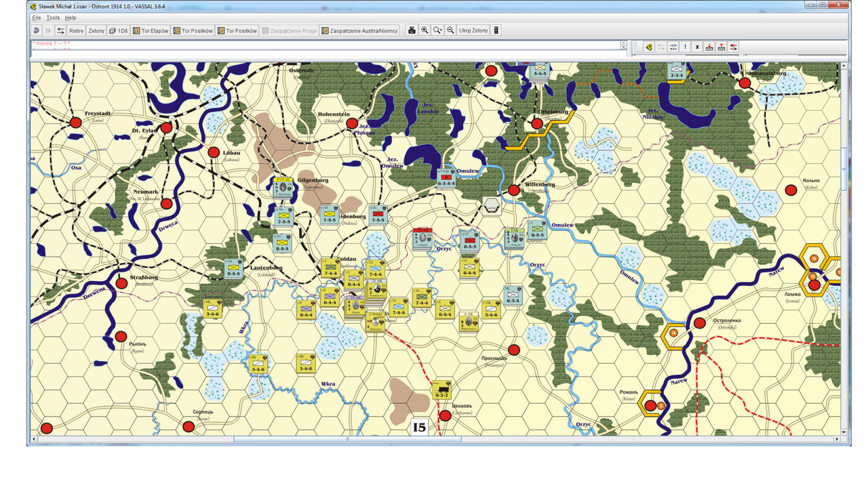The image size is (868, 481).
Task: Select the black 0-2-2 counter near Цехановъ
Action: [x=442, y=390]
